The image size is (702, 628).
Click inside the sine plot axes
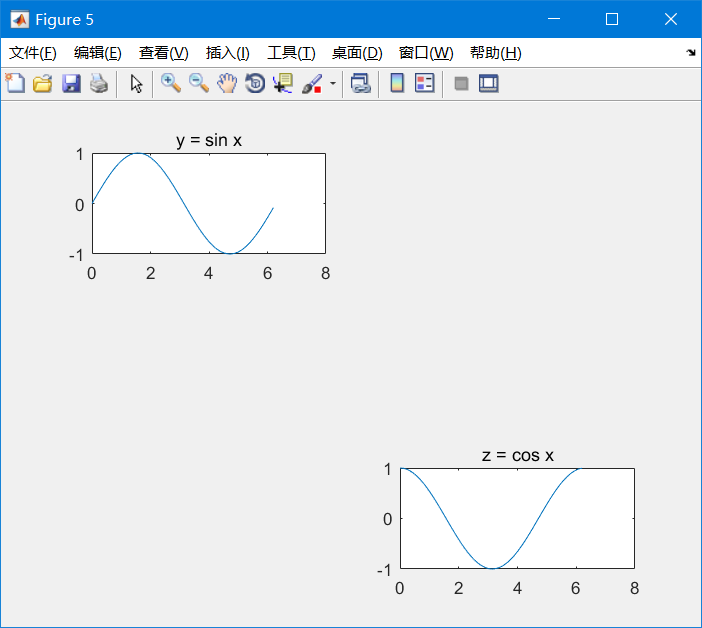pyautogui.click(x=209, y=204)
